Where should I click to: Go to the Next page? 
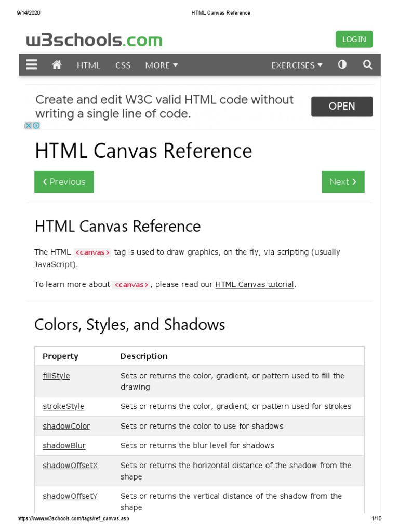[343, 182]
